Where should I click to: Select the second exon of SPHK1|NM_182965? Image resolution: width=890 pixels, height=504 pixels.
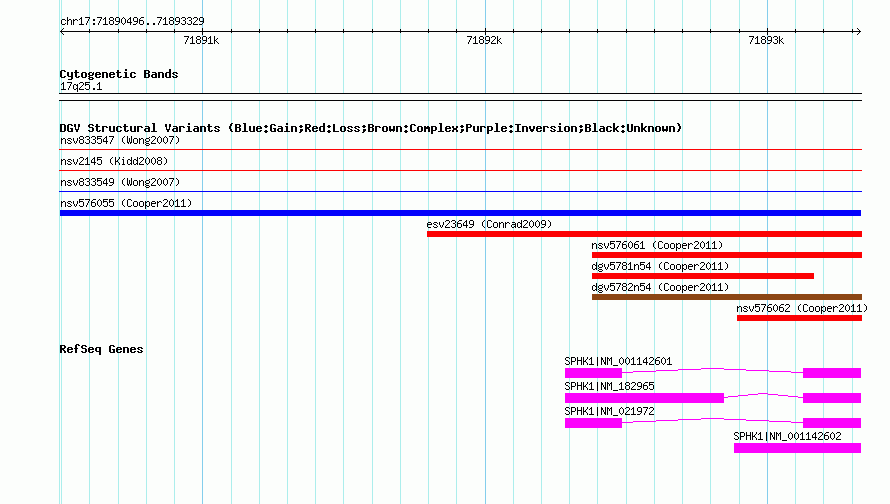point(832,398)
